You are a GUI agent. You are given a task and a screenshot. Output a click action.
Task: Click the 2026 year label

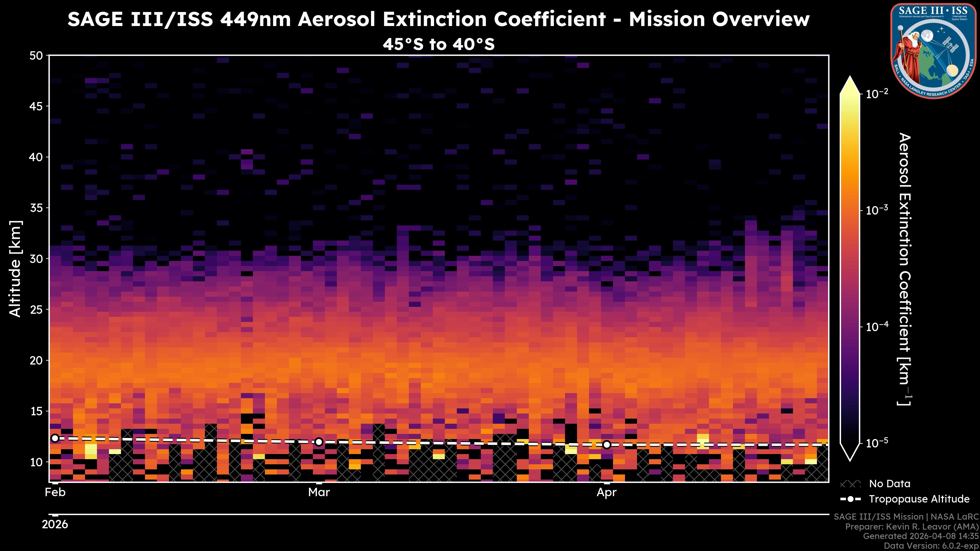point(55,525)
